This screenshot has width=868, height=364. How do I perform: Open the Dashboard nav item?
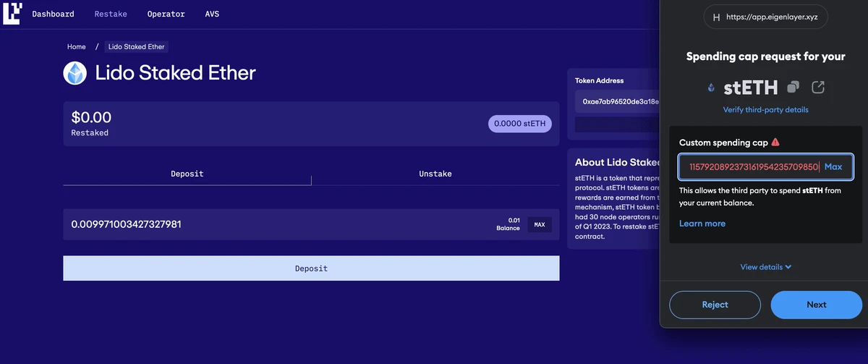pyautogui.click(x=53, y=14)
